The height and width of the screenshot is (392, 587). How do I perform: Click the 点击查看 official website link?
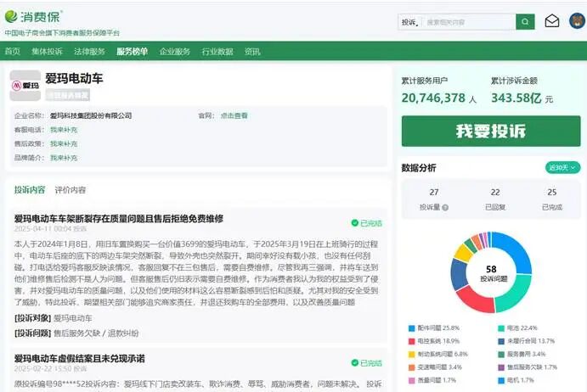coord(234,115)
